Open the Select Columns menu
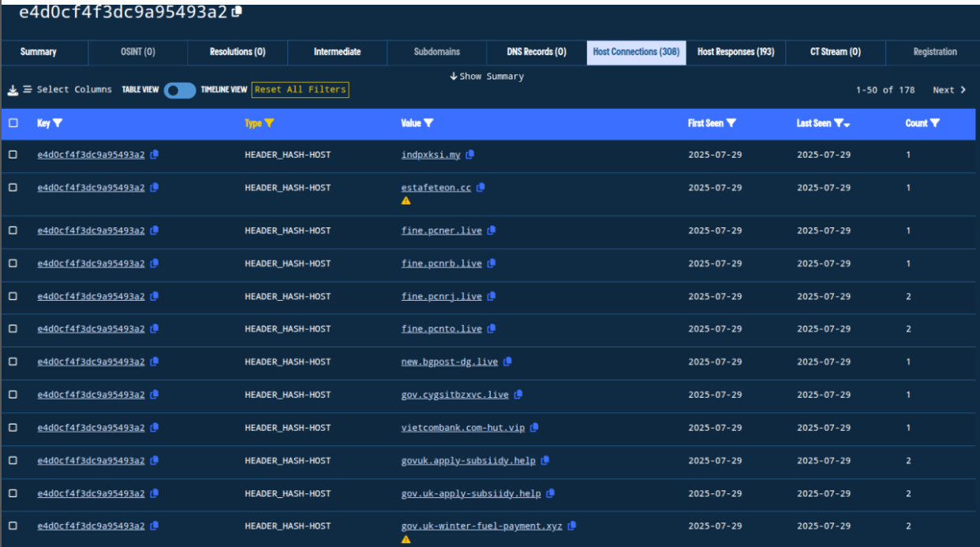 (68, 90)
